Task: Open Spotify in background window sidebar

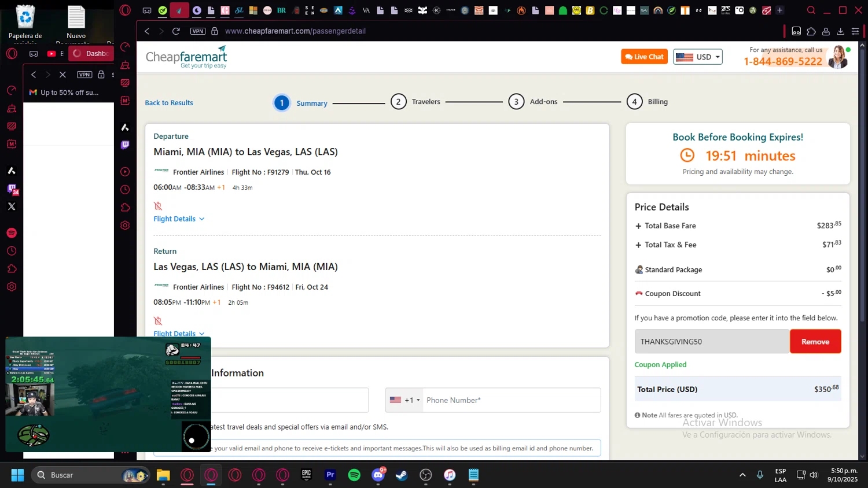Action: click(x=12, y=233)
